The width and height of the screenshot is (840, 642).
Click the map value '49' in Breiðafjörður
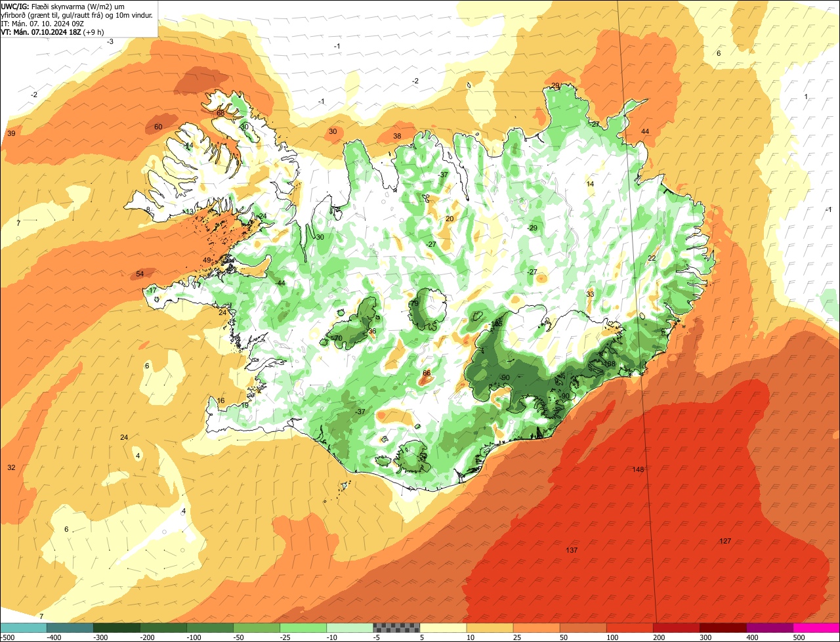pos(207,261)
